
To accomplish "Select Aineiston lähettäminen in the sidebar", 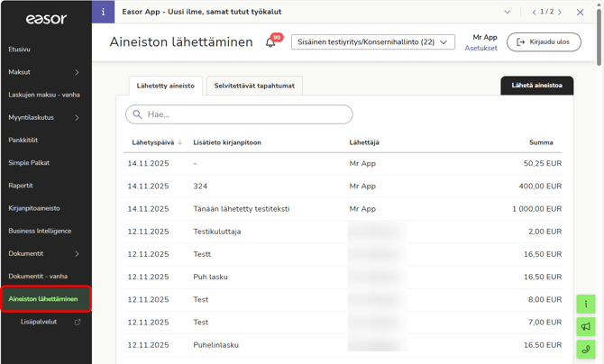I will point(46,299).
